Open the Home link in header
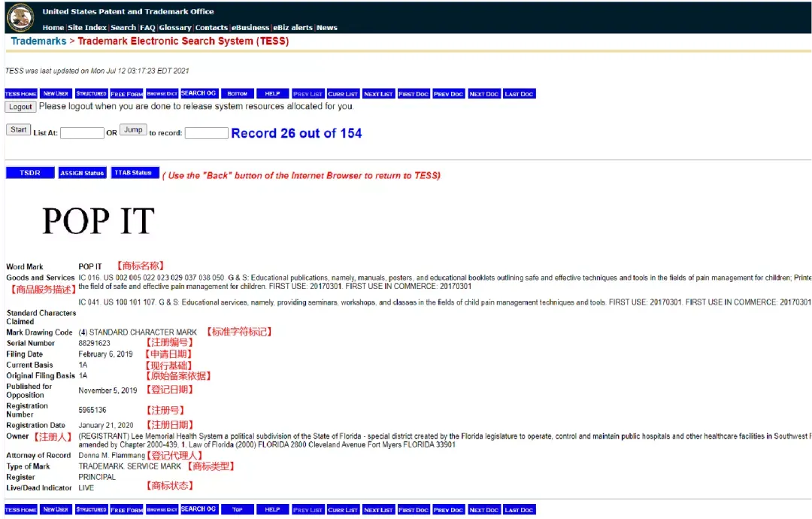Image resolution: width=812 pixels, height=519 pixels. click(53, 27)
